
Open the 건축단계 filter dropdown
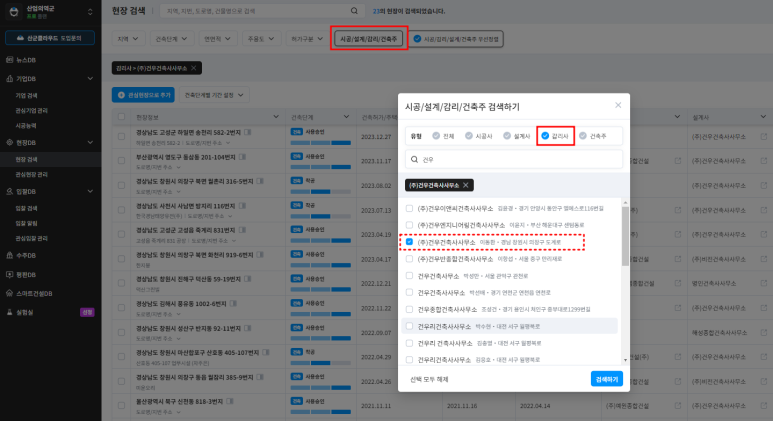pos(171,38)
